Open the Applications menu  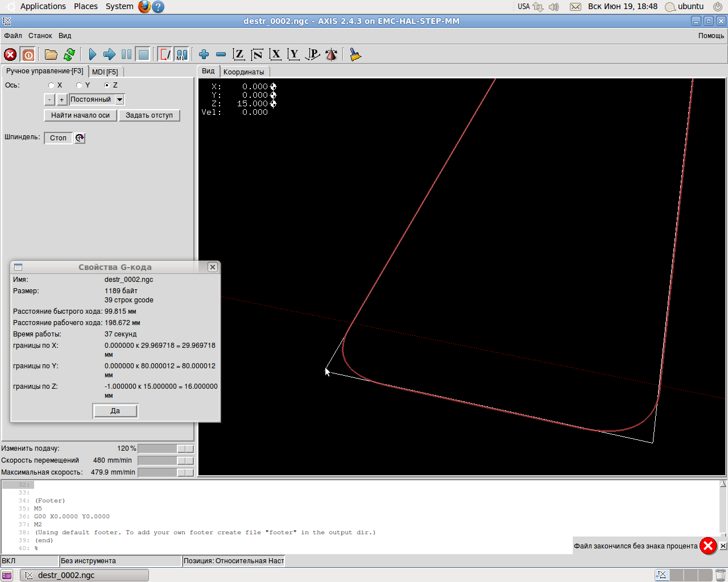(43, 7)
